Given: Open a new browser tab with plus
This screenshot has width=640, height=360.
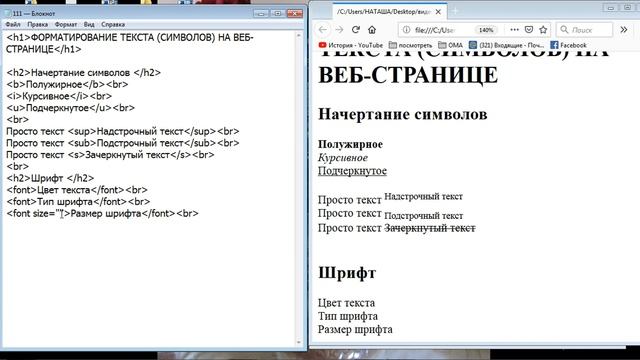Looking at the screenshot, I should click(x=455, y=11).
